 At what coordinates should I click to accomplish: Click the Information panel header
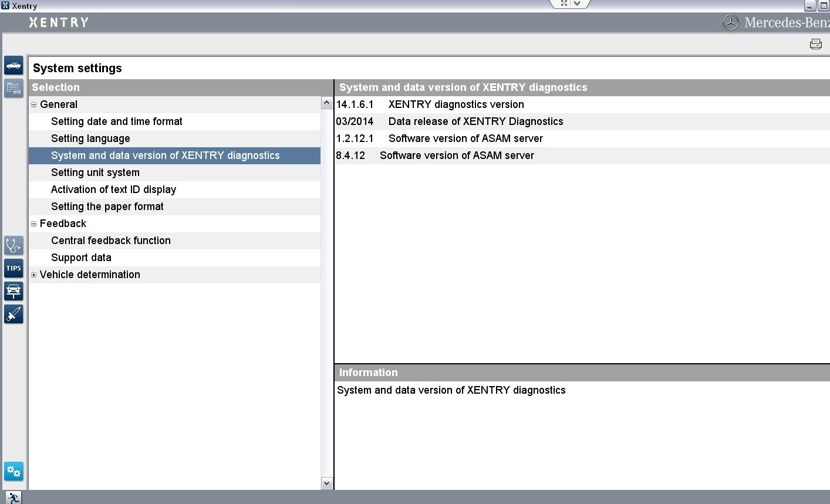(x=582, y=373)
